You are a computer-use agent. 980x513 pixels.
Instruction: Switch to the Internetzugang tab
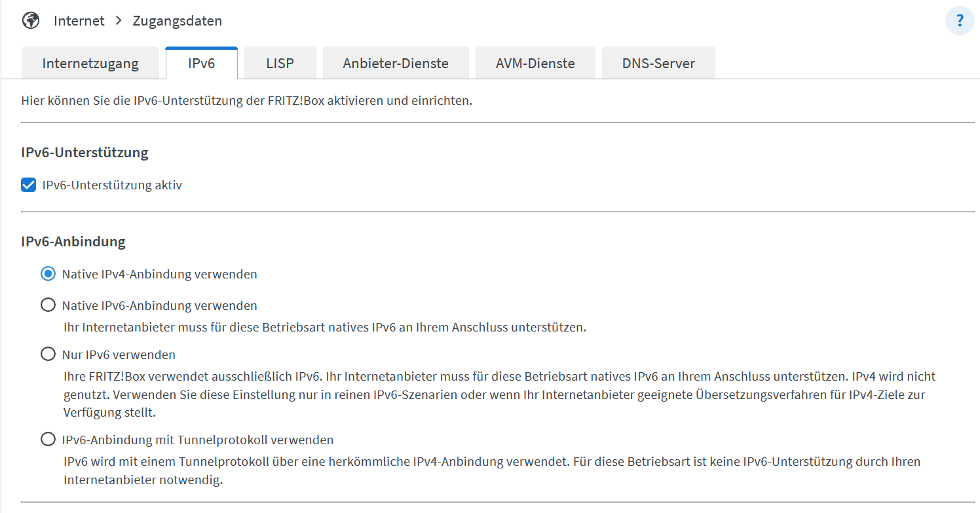tap(90, 64)
